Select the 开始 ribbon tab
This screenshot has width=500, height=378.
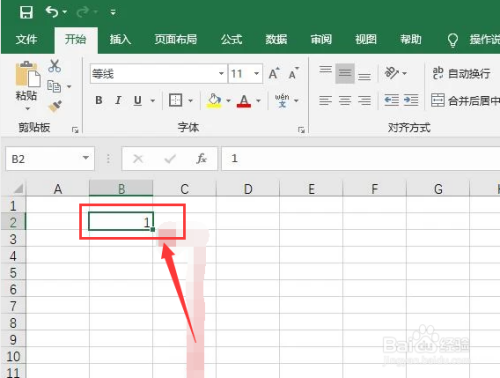tap(76, 39)
